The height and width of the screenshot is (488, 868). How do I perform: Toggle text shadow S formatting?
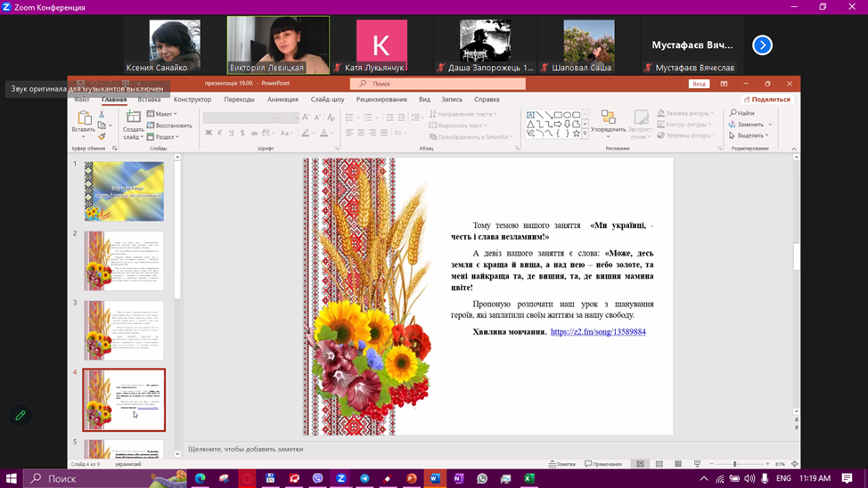242,133
